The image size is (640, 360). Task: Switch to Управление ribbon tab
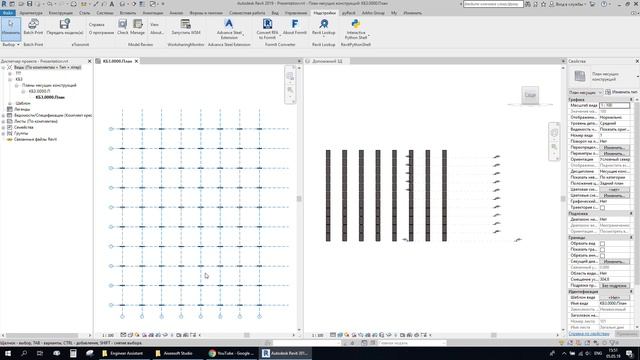pos(296,13)
